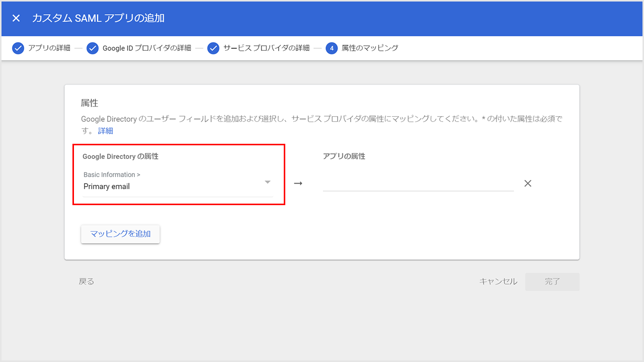
Task: Cancel setup using キャンセル
Action: 498,282
